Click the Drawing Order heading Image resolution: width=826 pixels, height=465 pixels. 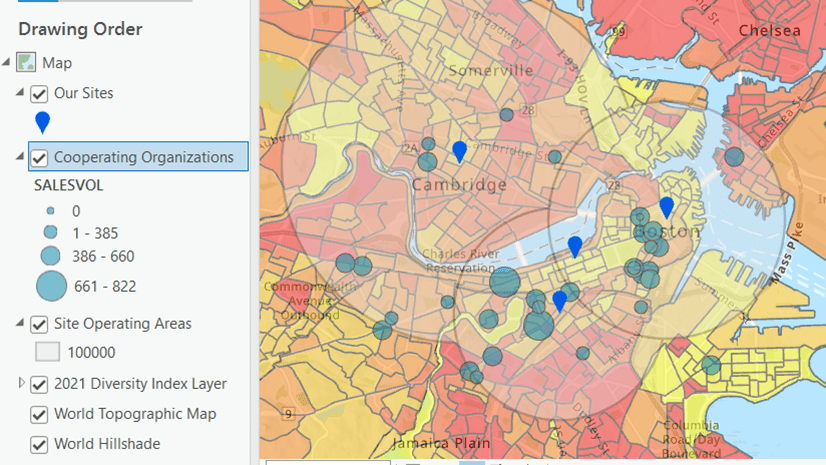(x=80, y=29)
